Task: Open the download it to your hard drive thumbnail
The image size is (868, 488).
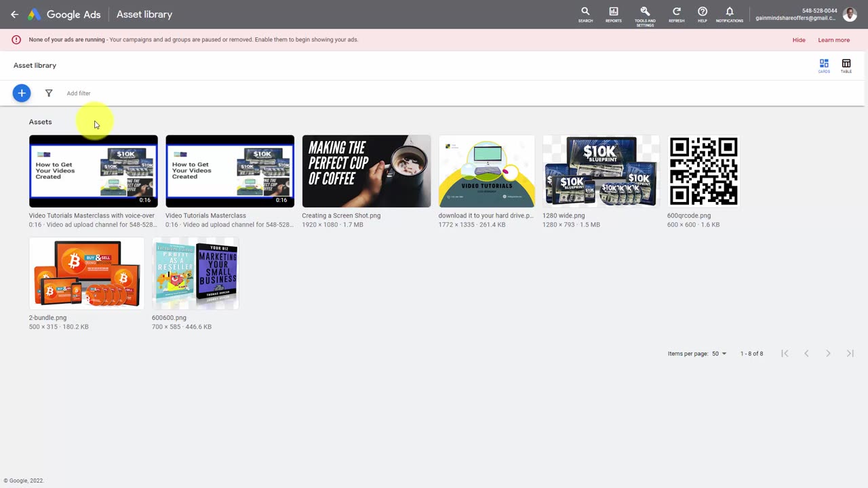Action: point(486,171)
